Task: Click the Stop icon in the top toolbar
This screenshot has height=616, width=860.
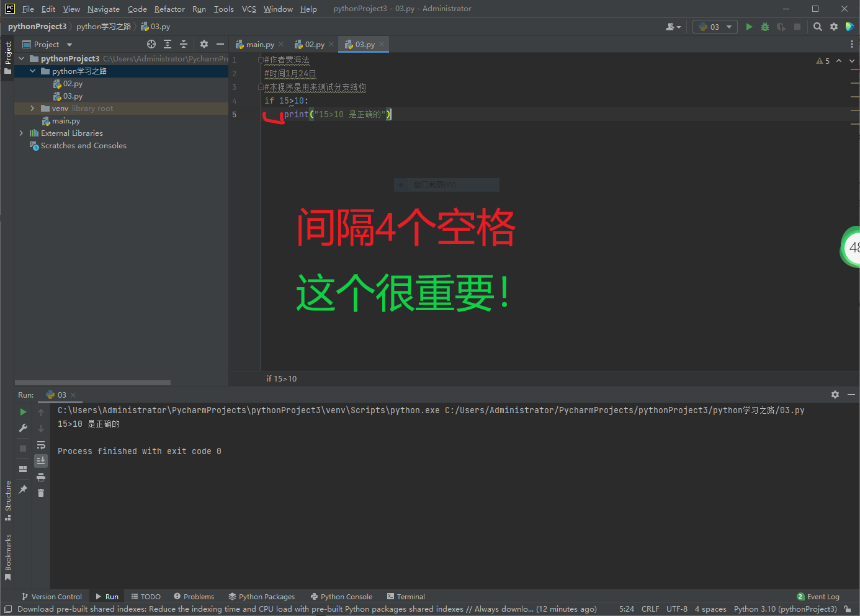Action: click(797, 27)
